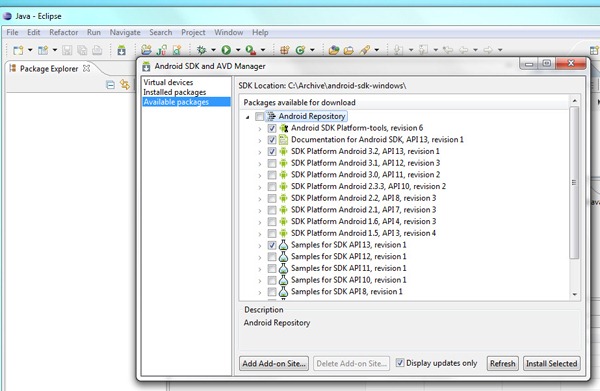600x391 pixels.
Task: Check SDK Platform Android 3.1, API 12
Action: point(272,163)
